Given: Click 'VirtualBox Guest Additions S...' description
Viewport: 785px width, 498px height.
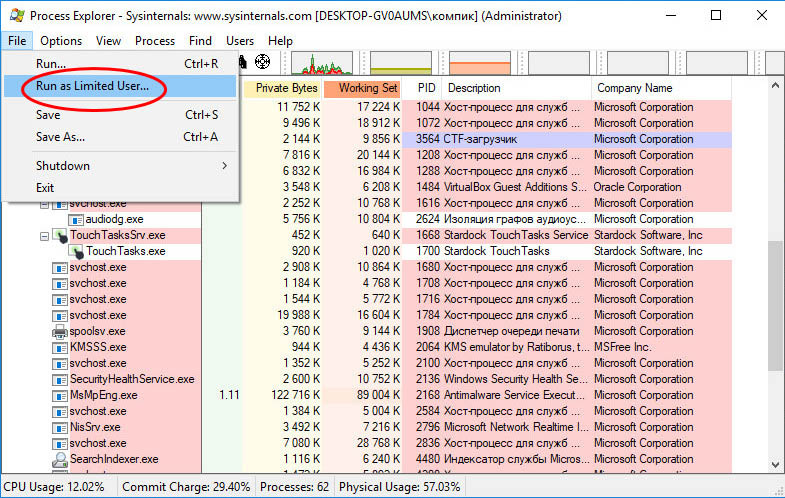Looking at the screenshot, I should point(515,187).
